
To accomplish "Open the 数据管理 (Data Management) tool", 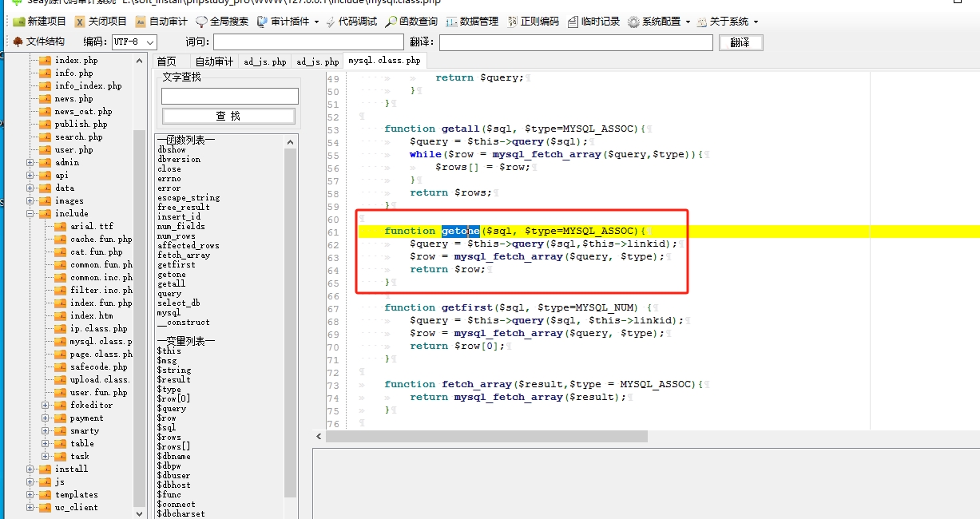I will 472,22.
